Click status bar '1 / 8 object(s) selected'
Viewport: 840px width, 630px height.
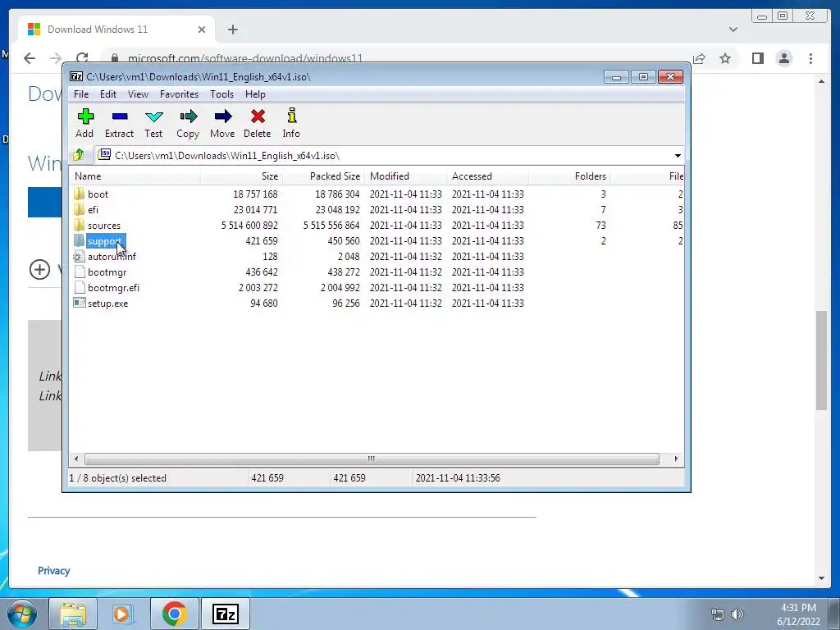click(x=118, y=478)
